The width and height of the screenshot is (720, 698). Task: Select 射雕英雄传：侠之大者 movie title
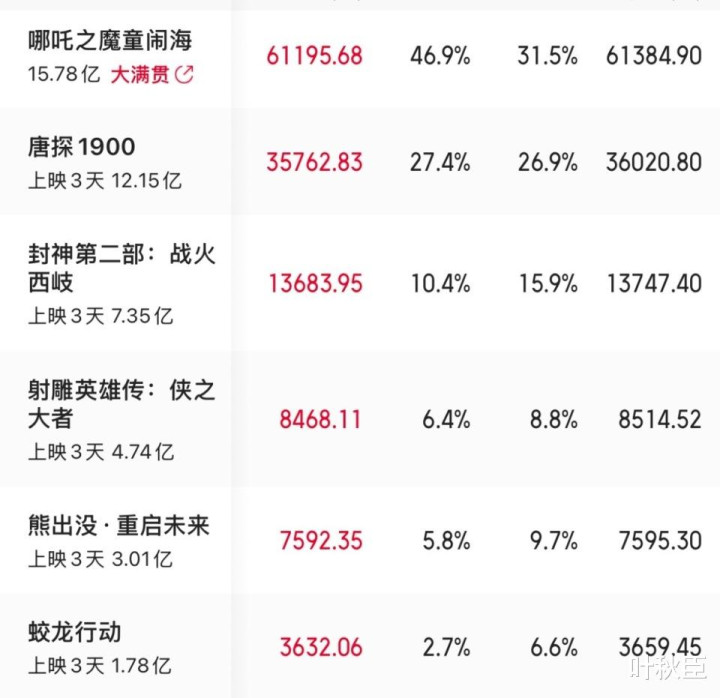click(x=121, y=404)
